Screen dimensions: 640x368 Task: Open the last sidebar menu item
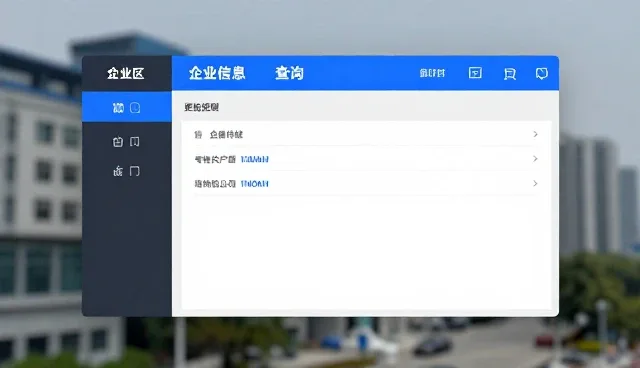[x=127, y=171]
